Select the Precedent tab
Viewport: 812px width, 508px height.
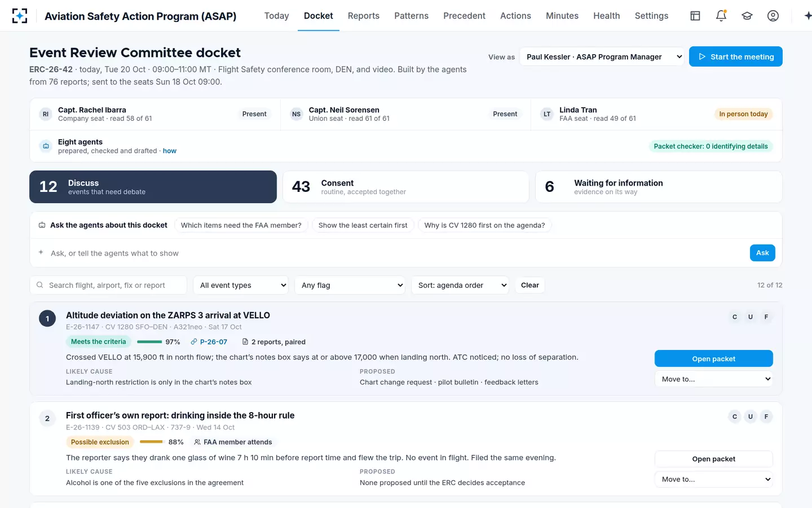pos(464,16)
